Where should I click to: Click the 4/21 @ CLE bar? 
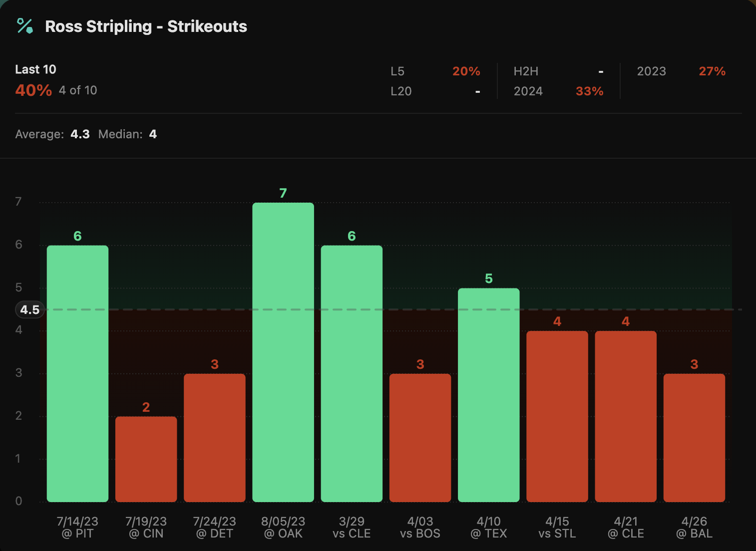tap(626, 416)
